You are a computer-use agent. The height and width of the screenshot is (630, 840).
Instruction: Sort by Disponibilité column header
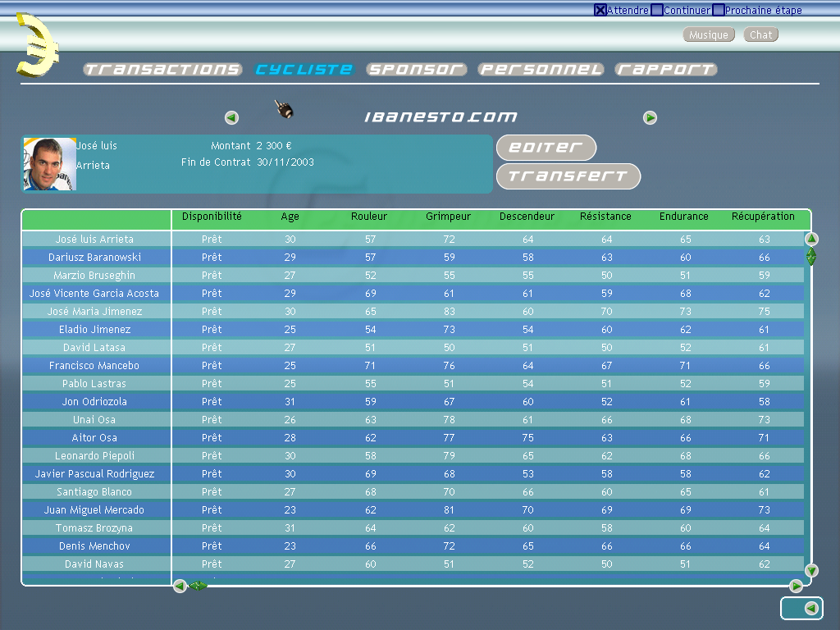pos(212,217)
